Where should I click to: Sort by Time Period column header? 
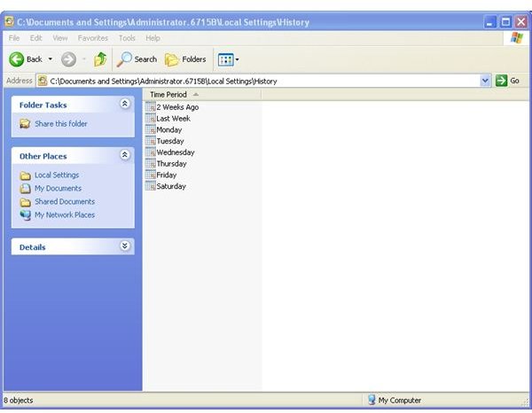[x=202, y=95]
